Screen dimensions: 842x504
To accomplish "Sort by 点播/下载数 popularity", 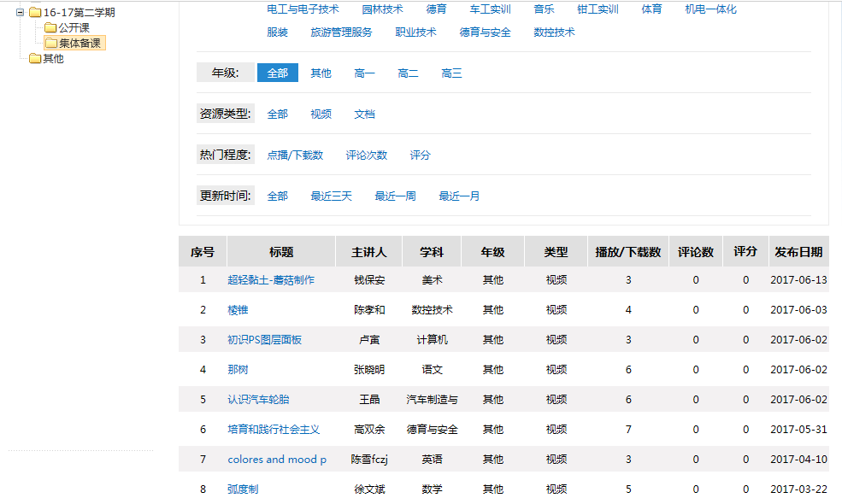I will pyautogui.click(x=295, y=155).
